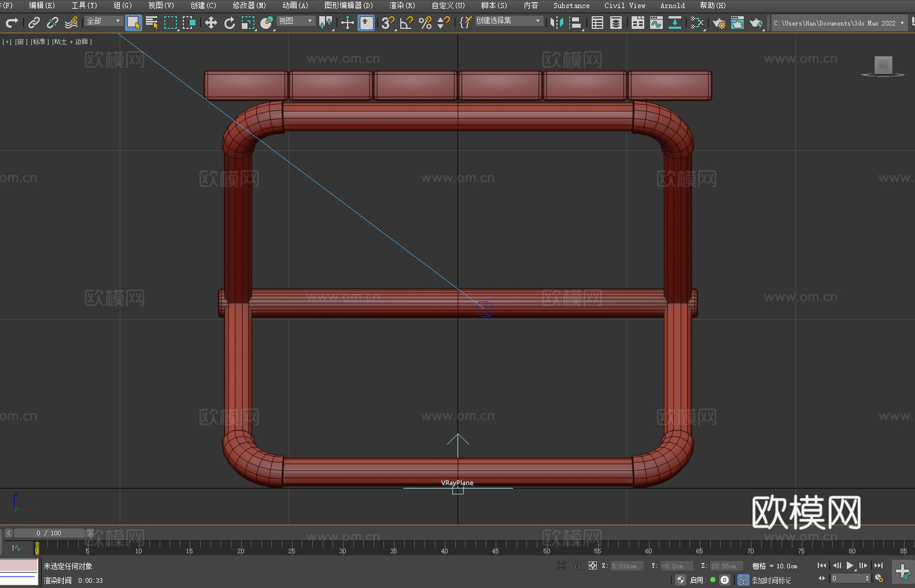Click the viewport [+] general label menu

tap(6, 42)
